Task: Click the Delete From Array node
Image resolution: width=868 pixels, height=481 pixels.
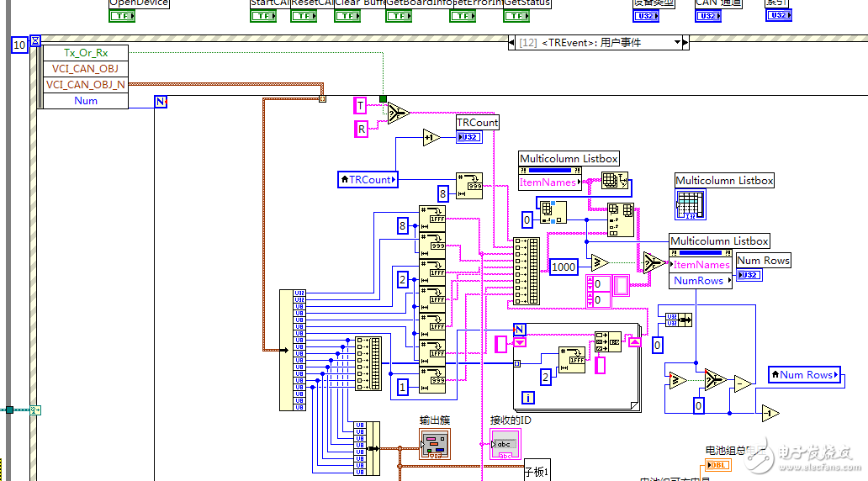Action: tap(553, 213)
